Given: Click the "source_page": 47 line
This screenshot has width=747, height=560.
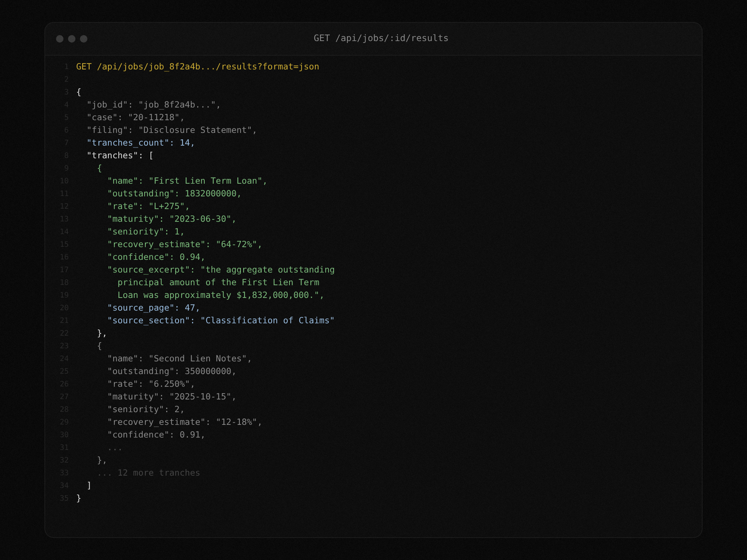Looking at the screenshot, I should point(154,308).
